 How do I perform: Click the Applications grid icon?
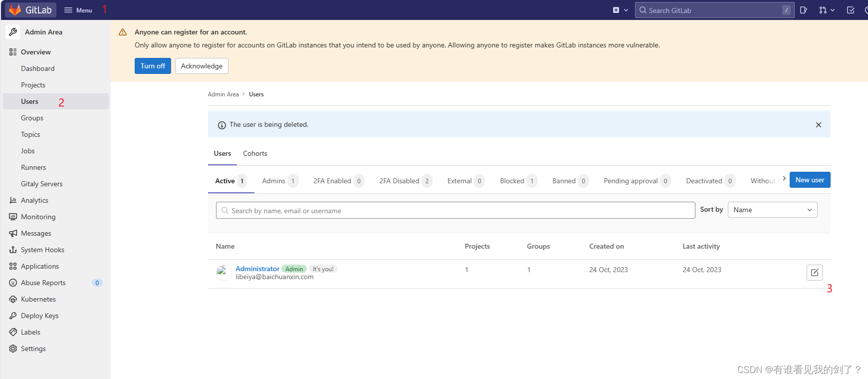click(x=13, y=266)
